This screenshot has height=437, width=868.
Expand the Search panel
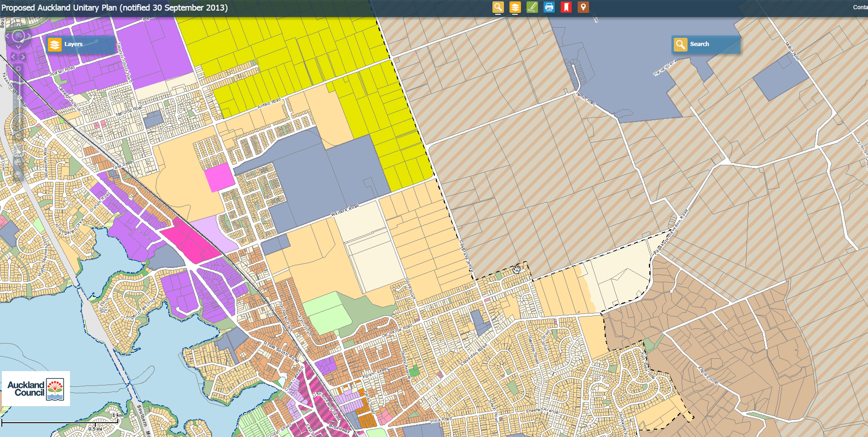click(x=706, y=44)
